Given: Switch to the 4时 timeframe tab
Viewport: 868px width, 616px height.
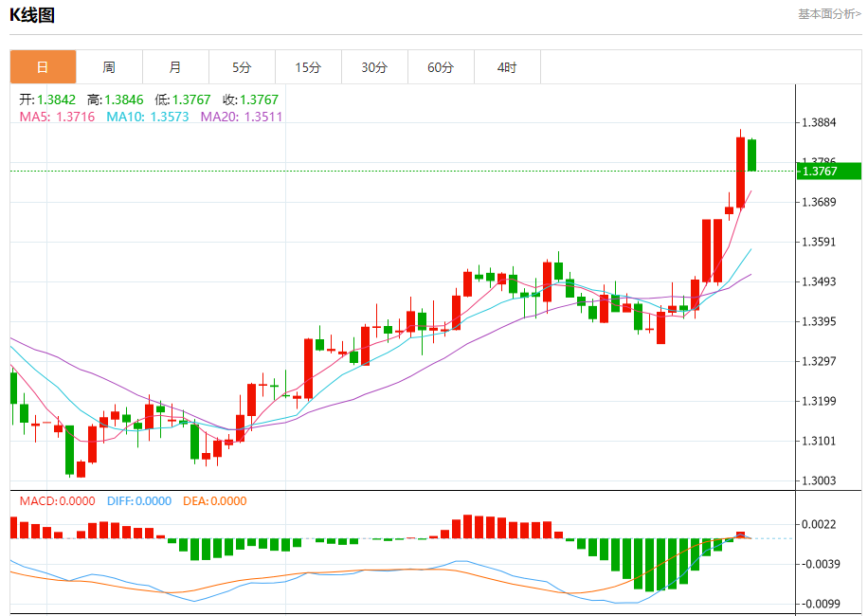Looking at the screenshot, I should tap(507, 67).
